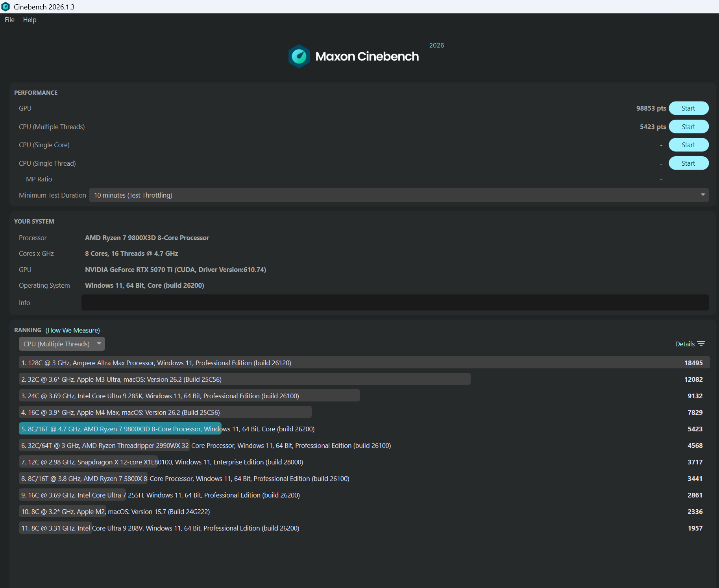The width and height of the screenshot is (719, 588).
Task: Click the GPU score 98853 pts
Action: (x=651, y=108)
